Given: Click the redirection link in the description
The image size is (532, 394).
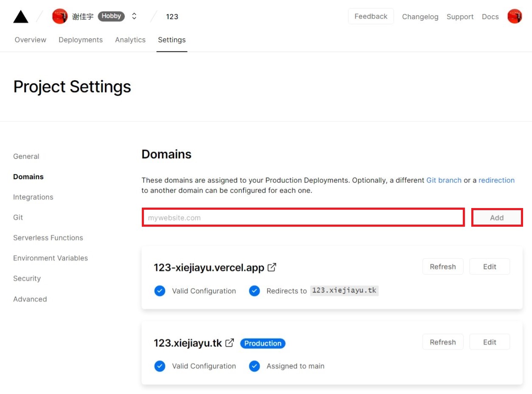Looking at the screenshot, I should click(496, 180).
